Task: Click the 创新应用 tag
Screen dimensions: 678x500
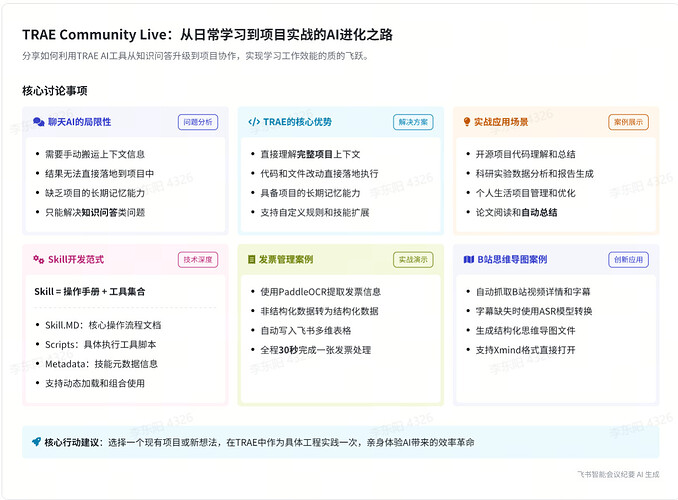Action: coord(627,259)
